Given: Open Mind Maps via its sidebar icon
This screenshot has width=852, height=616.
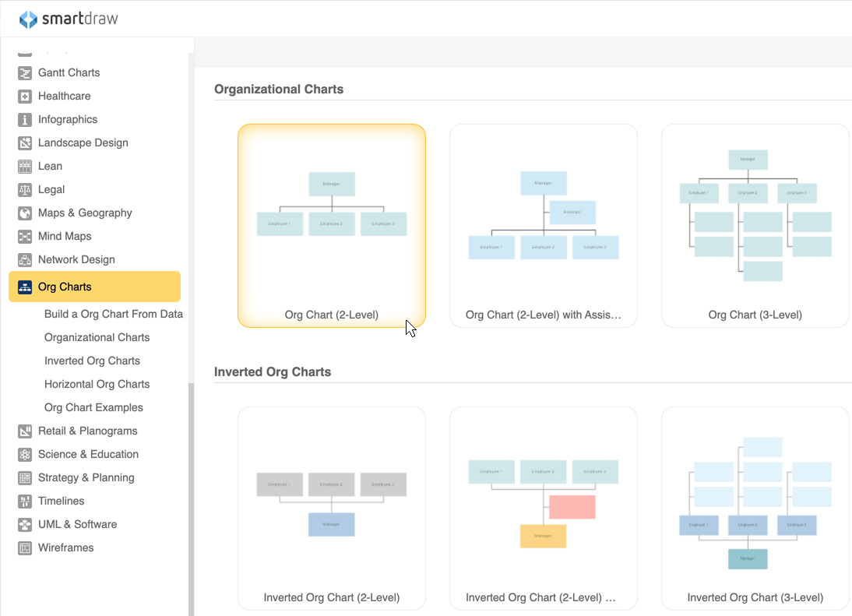Looking at the screenshot, I should click(x=24, y=236).
